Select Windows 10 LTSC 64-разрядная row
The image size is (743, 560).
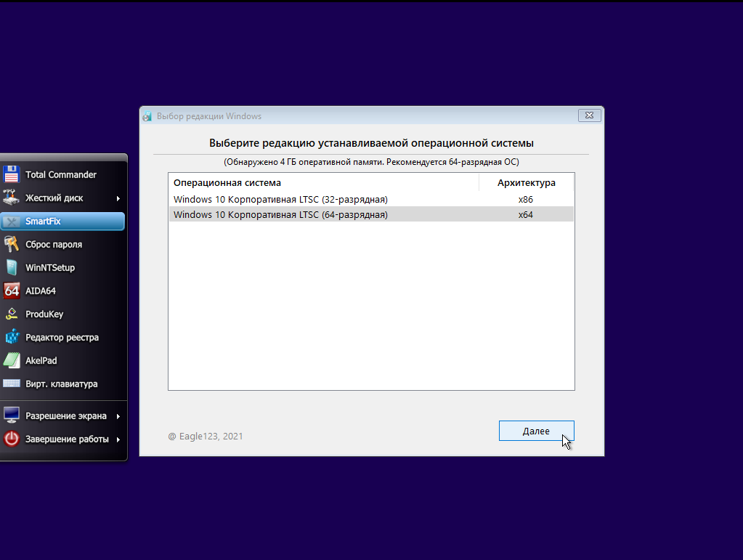pos(280,215)
